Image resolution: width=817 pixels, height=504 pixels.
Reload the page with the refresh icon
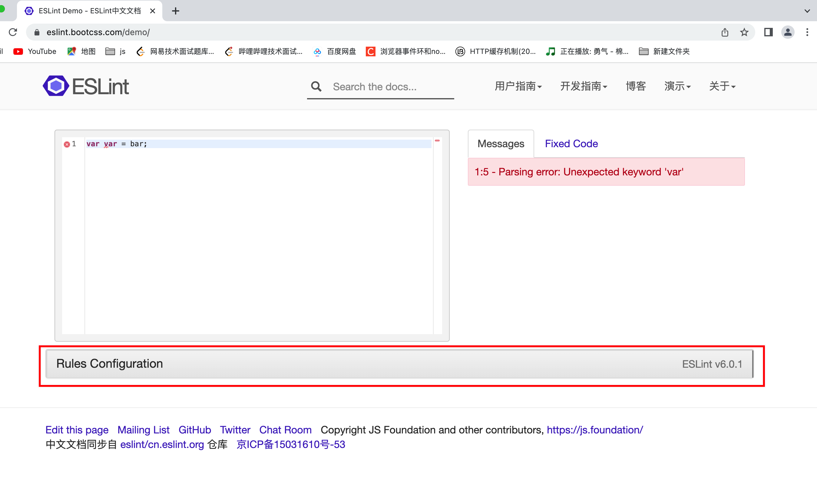click(13, 32)
